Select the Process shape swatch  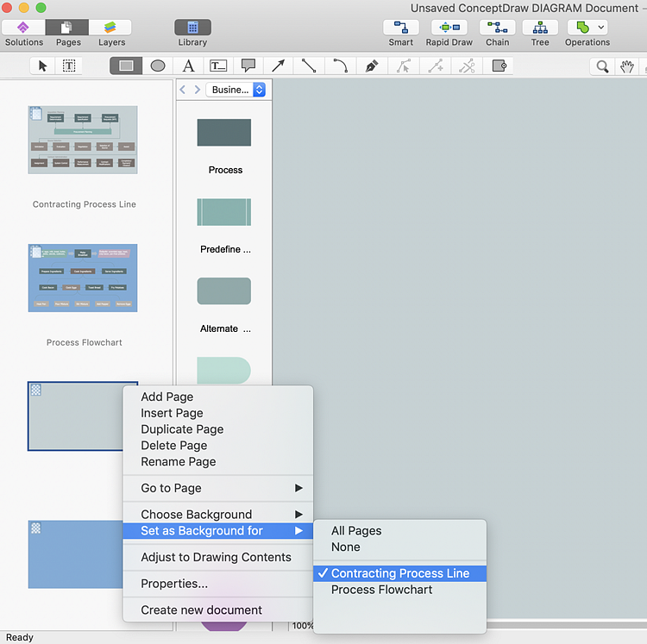tap(224, 133)
